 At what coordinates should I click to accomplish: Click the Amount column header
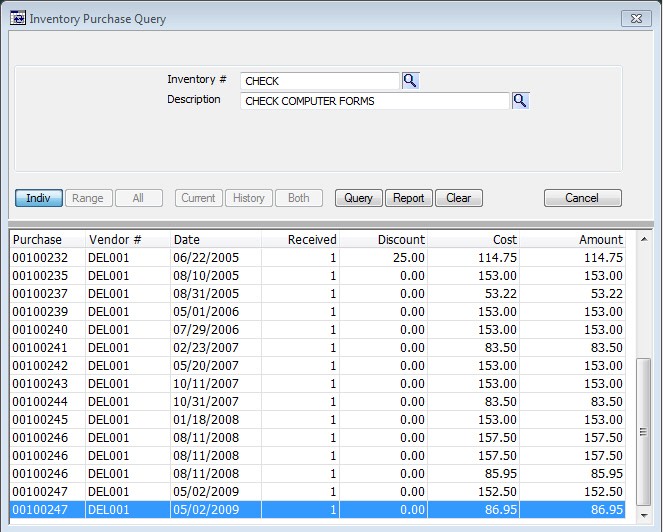(573, 239)
